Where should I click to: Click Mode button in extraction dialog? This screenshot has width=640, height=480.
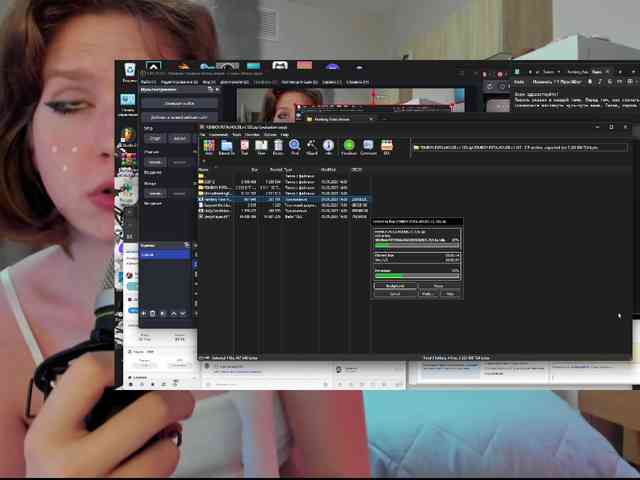pyautogui.click(x=427, y=293)
